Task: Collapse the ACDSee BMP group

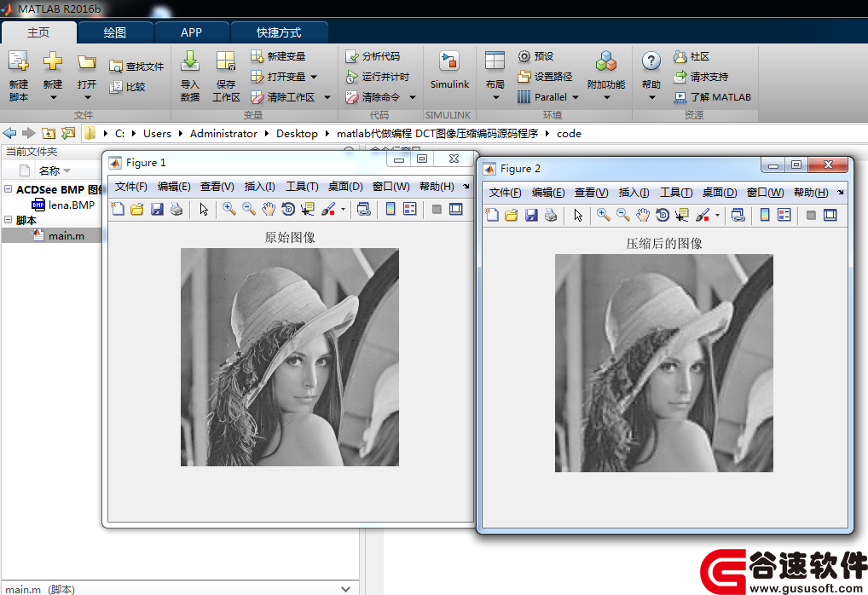Action: click(9, 188)
